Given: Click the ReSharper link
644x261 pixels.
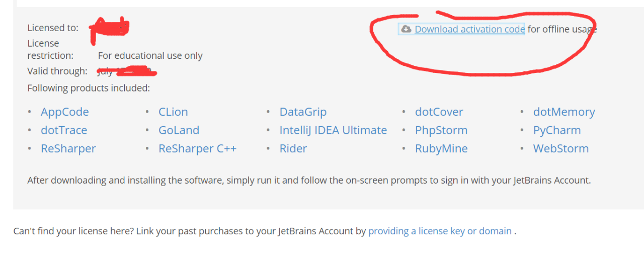Looking at the screenshot, I should pos(68,148).
